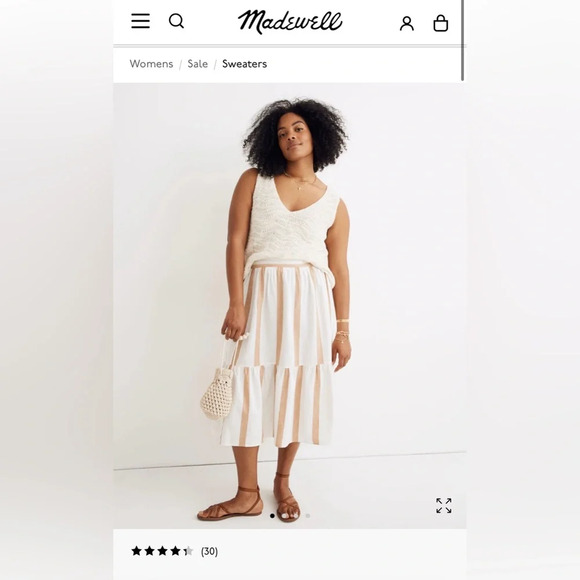Go to the Womens breadcrumb
This screenshot has width=580, height=580.
(x=151, y=64)
